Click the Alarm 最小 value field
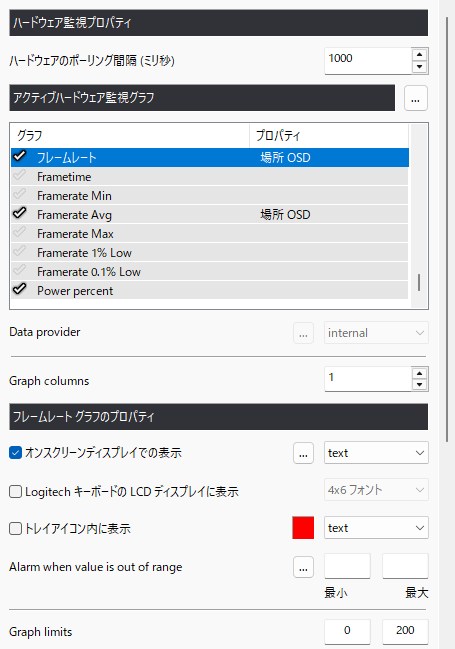Screen dimensions: 455x649 [x=347, y=566]
